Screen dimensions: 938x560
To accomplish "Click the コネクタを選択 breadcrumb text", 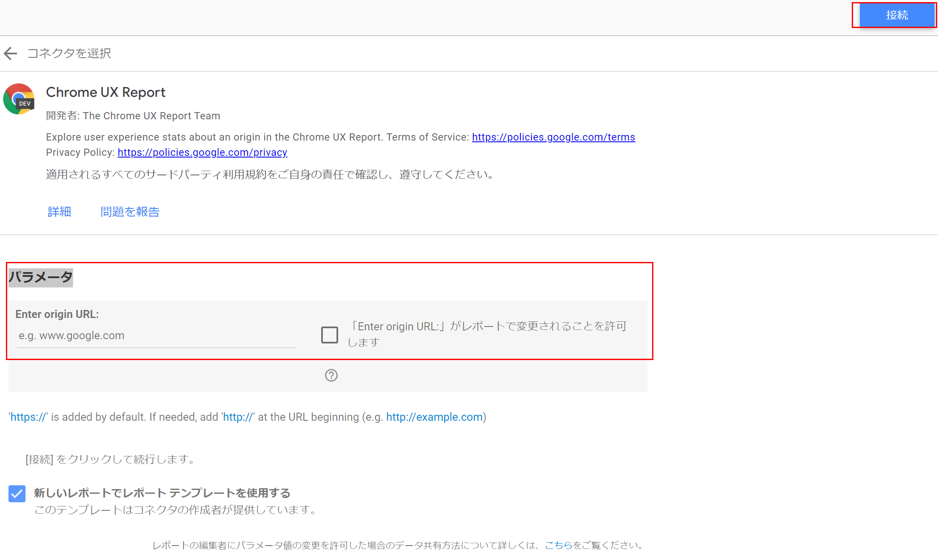I will pos(69,53).
